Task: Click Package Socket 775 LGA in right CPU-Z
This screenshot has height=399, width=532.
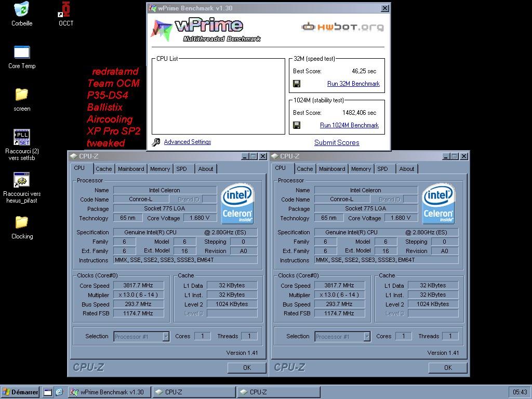Action: coord(366,208)
